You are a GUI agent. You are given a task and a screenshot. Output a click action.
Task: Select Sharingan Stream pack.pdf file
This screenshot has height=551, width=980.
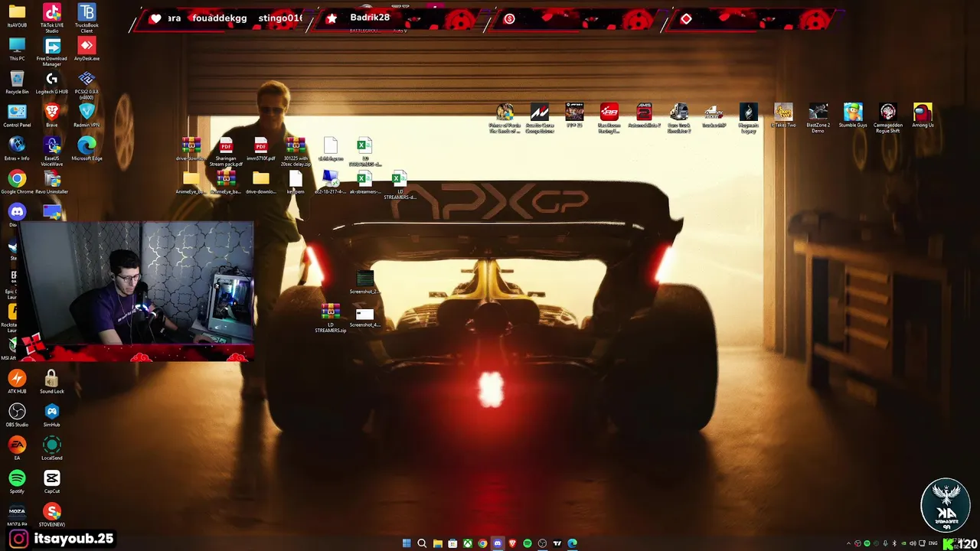(x=226, y=152)
